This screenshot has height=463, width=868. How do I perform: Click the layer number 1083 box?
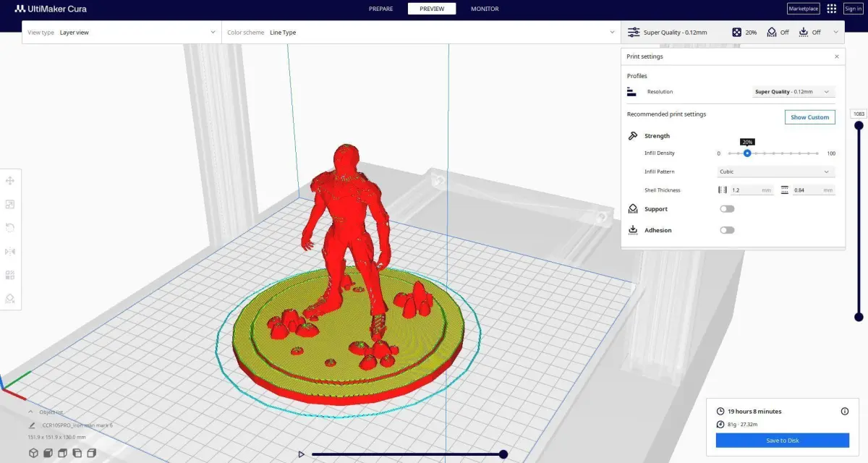[x=859, y=114]
